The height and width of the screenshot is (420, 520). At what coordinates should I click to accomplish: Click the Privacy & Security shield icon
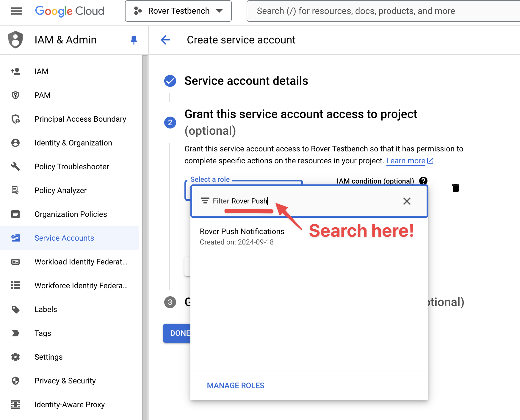coord(15,381)
